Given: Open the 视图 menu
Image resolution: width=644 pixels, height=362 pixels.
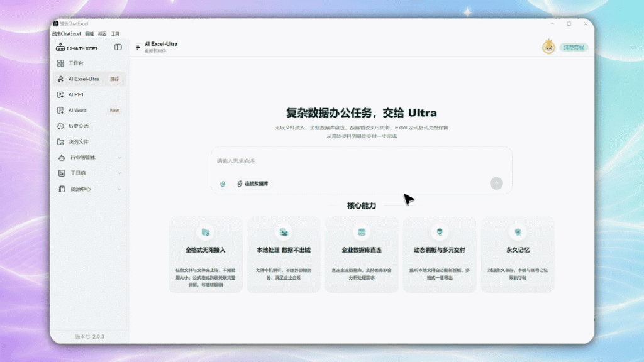Looking at the screenshot, I should pyautogui.click(x=103, y=34).
